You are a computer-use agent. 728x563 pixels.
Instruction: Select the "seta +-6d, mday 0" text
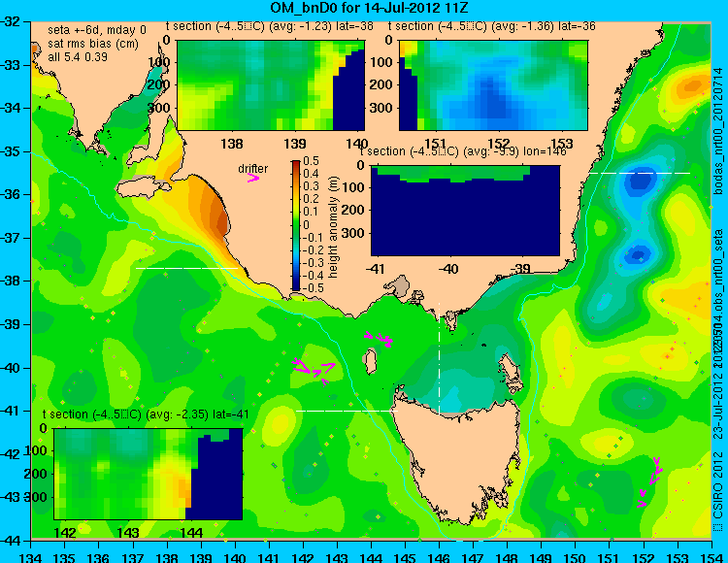pos(96,30)
